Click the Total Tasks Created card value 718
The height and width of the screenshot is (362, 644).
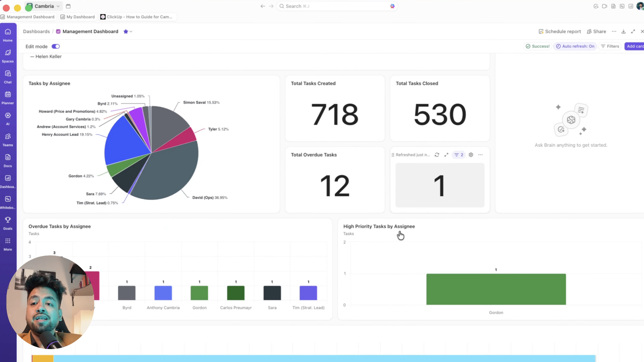(x=335, y=114)
